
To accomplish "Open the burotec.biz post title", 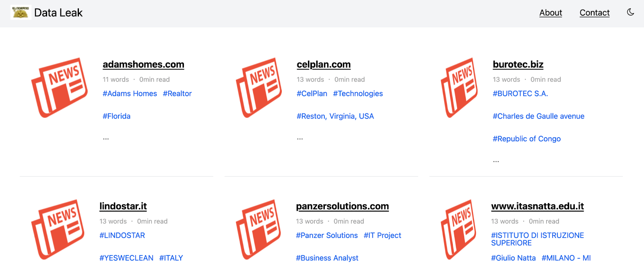I will (518, 64).
